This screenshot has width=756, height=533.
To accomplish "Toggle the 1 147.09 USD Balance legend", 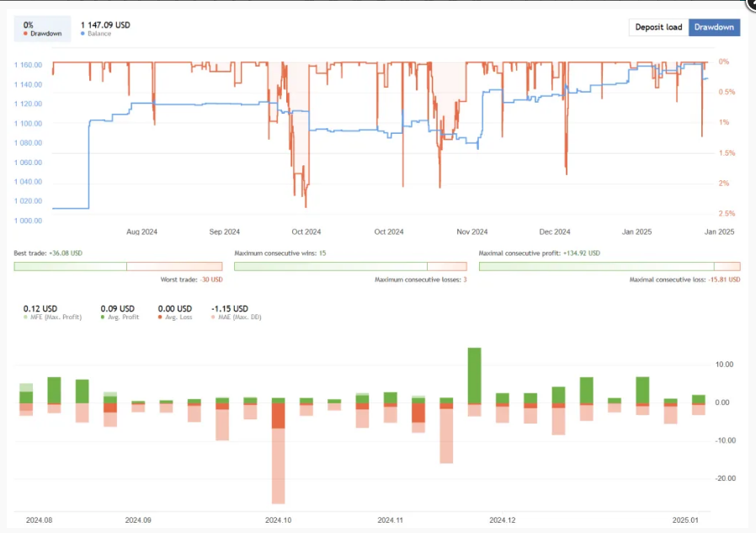I will (x=105, y=29).
